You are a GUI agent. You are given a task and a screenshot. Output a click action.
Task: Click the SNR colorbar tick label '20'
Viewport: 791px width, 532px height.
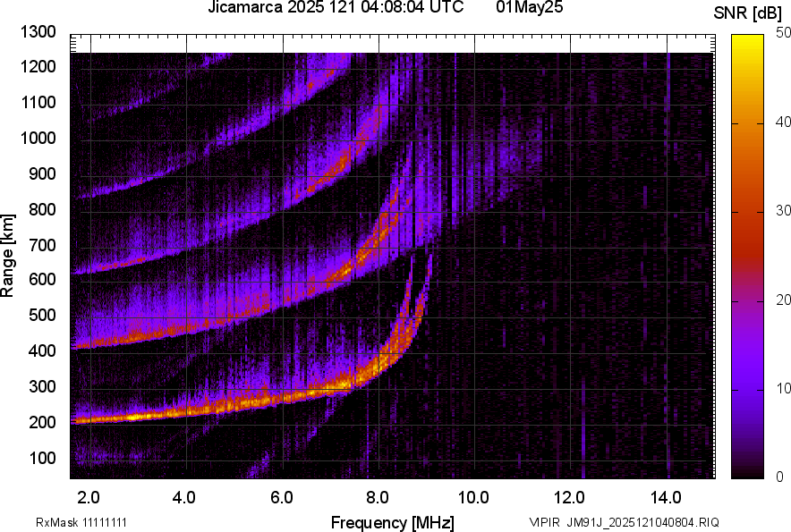tap(783, 300)
